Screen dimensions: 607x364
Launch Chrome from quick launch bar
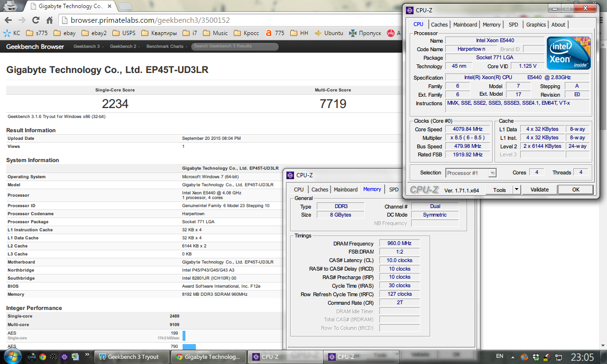coord(43,357)
